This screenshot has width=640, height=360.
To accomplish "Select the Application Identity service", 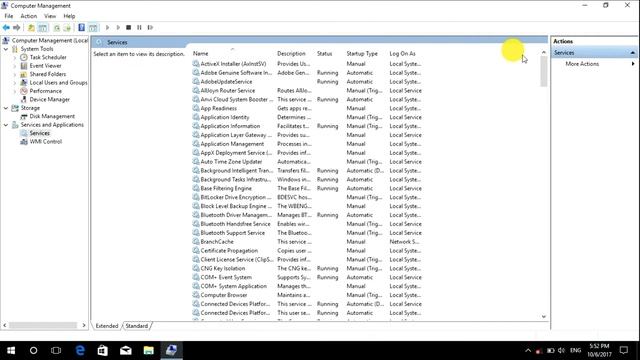I will tap(224, 117).
